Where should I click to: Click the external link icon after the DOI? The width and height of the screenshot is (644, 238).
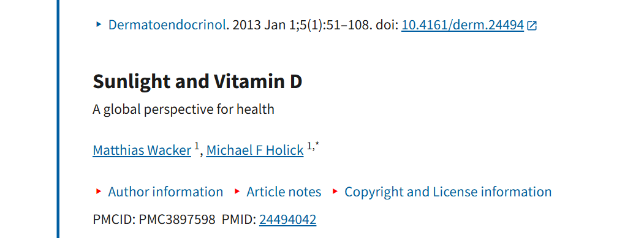point(532,26)
